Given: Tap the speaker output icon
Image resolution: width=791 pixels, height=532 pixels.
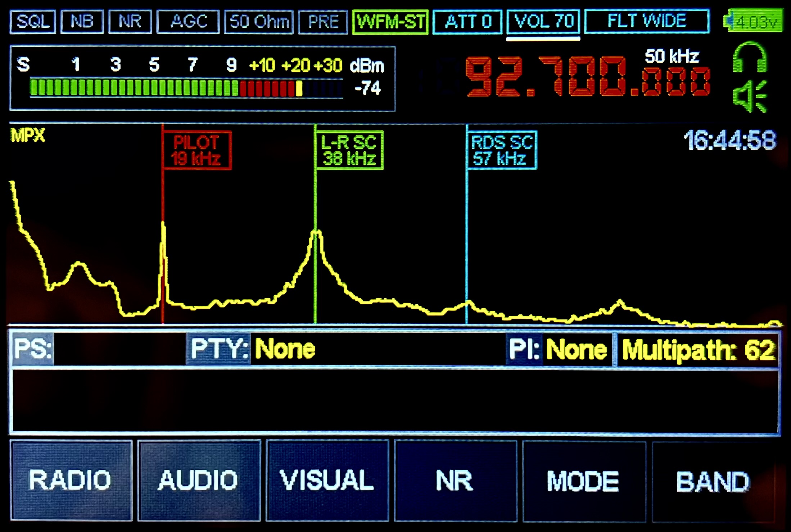Looking at the screenshot, I should [x=750, y=96].
